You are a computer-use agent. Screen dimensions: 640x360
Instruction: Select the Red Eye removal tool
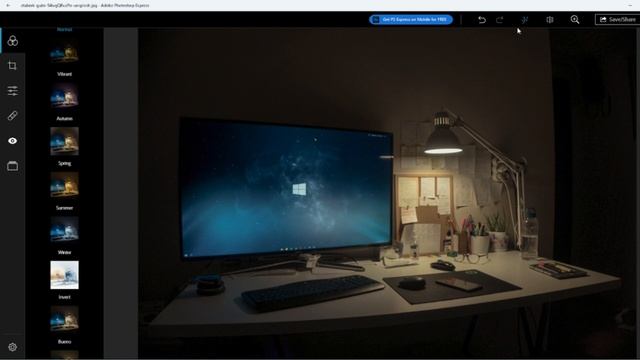[x=13, y=141]
